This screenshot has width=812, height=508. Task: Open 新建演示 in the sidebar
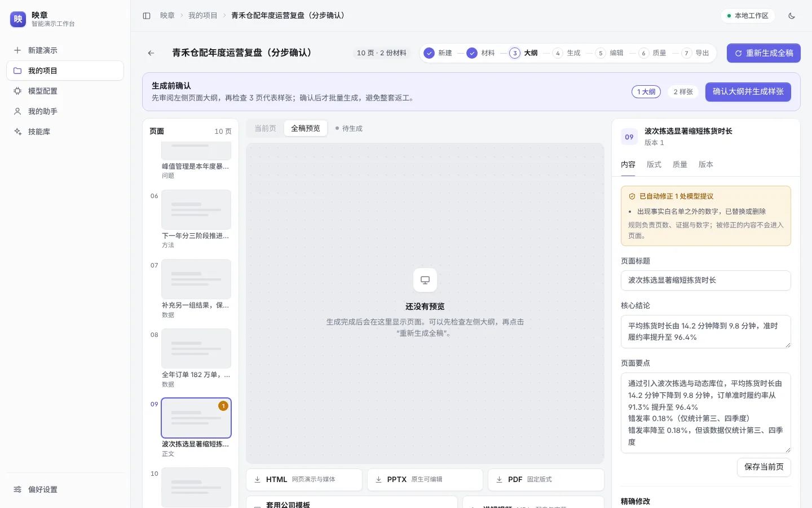[65, 50]
